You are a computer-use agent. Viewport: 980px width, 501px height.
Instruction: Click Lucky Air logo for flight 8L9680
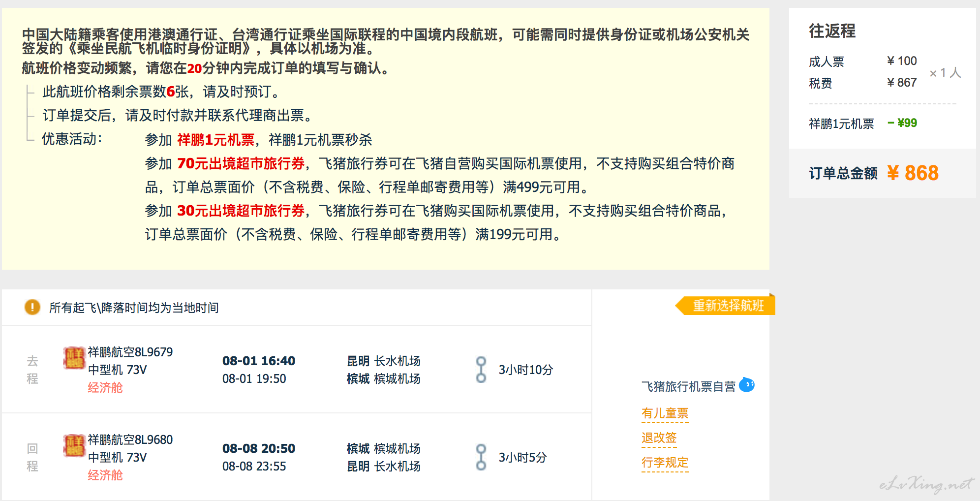(74, 445)
